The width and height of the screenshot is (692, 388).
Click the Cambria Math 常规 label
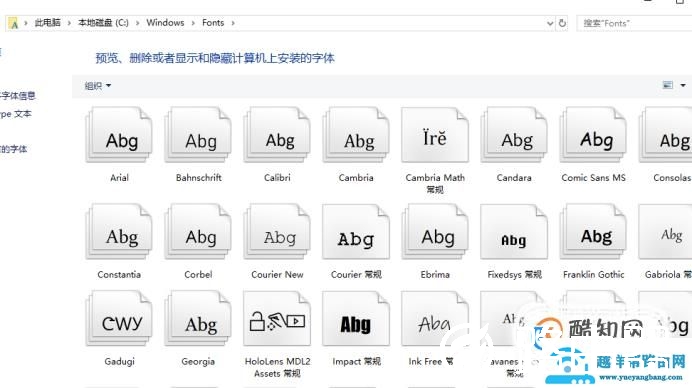[435, 184]
